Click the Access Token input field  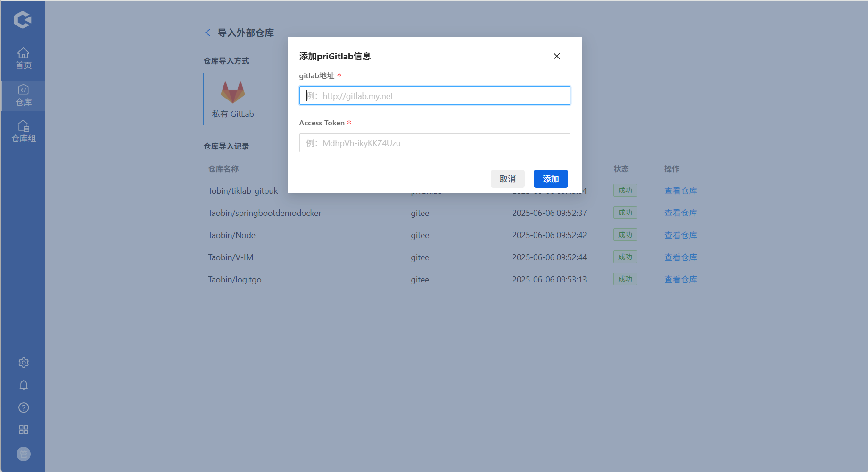(x=434, y=143)
